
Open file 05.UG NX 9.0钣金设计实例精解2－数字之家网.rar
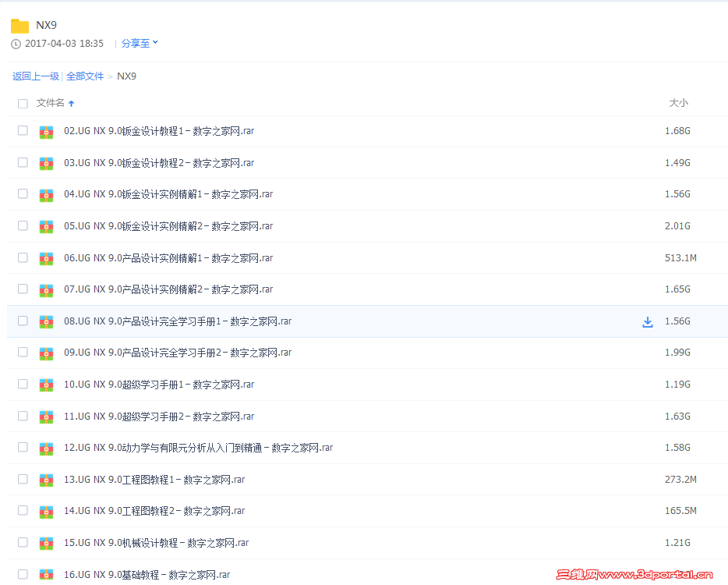click(168, 226)
